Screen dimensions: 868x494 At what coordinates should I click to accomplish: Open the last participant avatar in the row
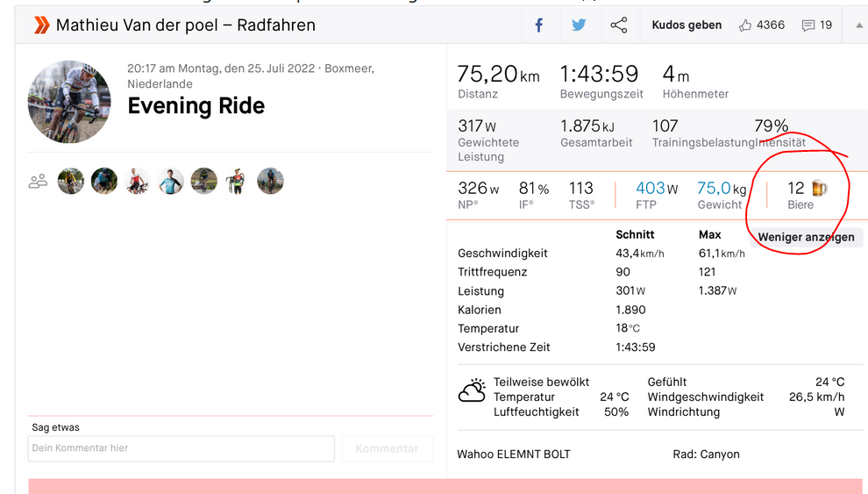tap(270, 182)
